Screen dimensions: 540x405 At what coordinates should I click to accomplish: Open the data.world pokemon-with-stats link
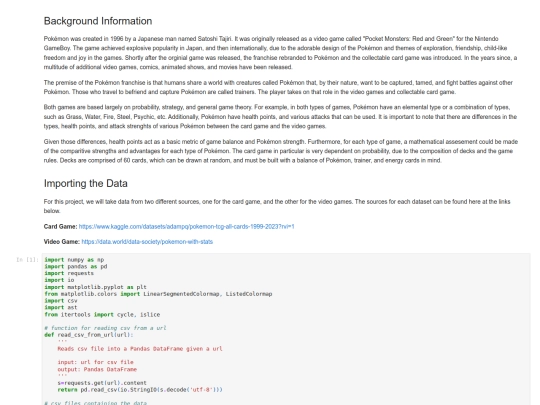point(147,242)
